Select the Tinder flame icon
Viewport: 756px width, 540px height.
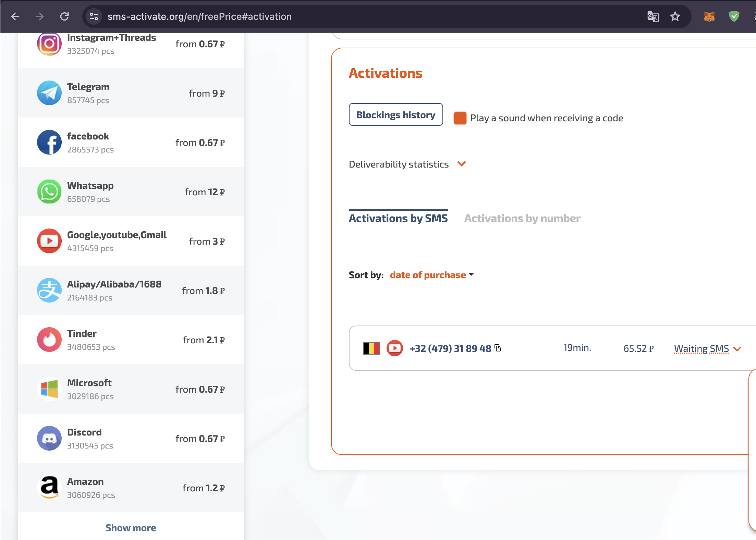pos(49,340)
